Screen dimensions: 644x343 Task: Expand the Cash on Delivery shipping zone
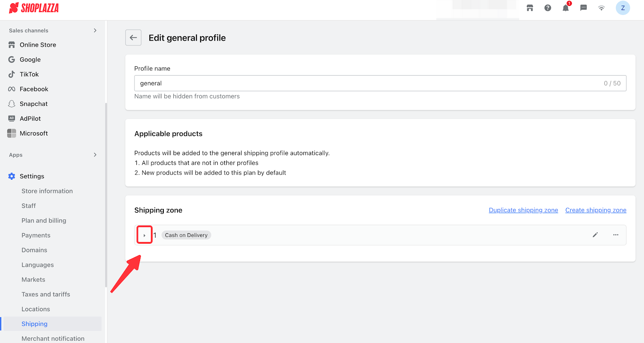tap(144, 235)
